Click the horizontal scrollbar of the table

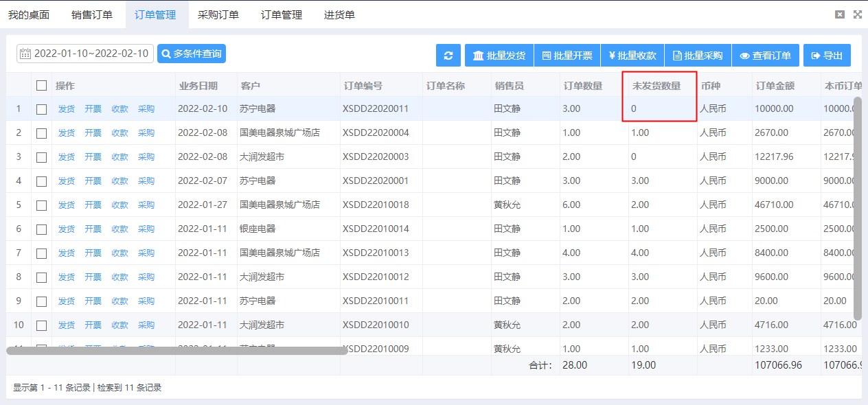point(177,351)
